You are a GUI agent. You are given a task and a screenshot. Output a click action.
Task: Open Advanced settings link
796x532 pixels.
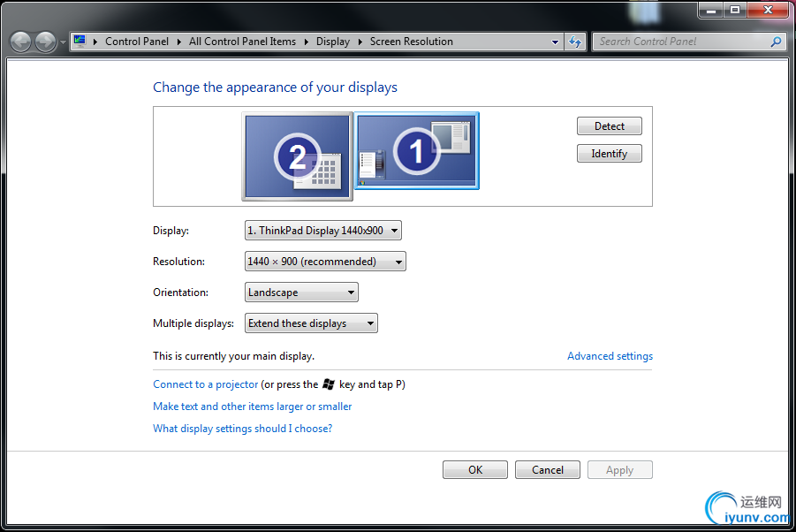[x=610, y=356]
